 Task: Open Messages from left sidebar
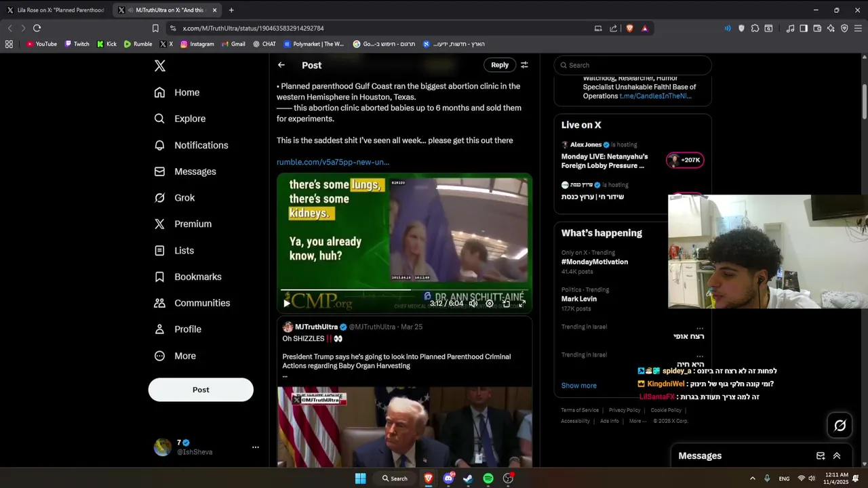coord(185,171)
